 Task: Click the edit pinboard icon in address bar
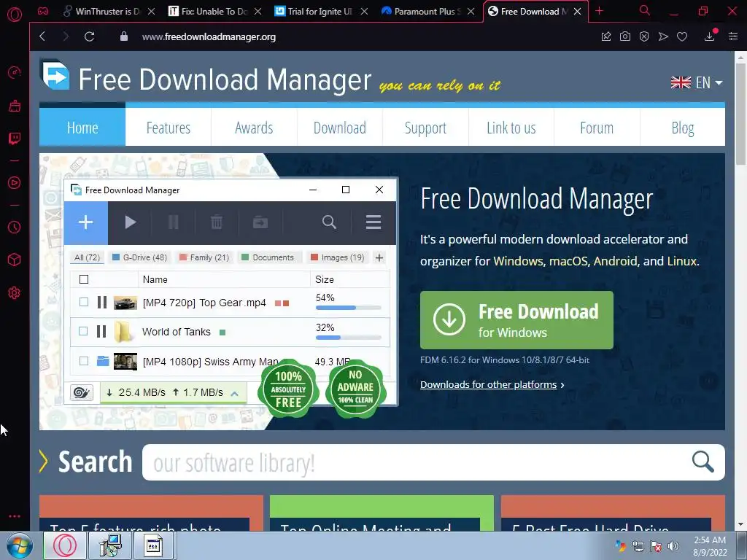(x=606, y=36)
